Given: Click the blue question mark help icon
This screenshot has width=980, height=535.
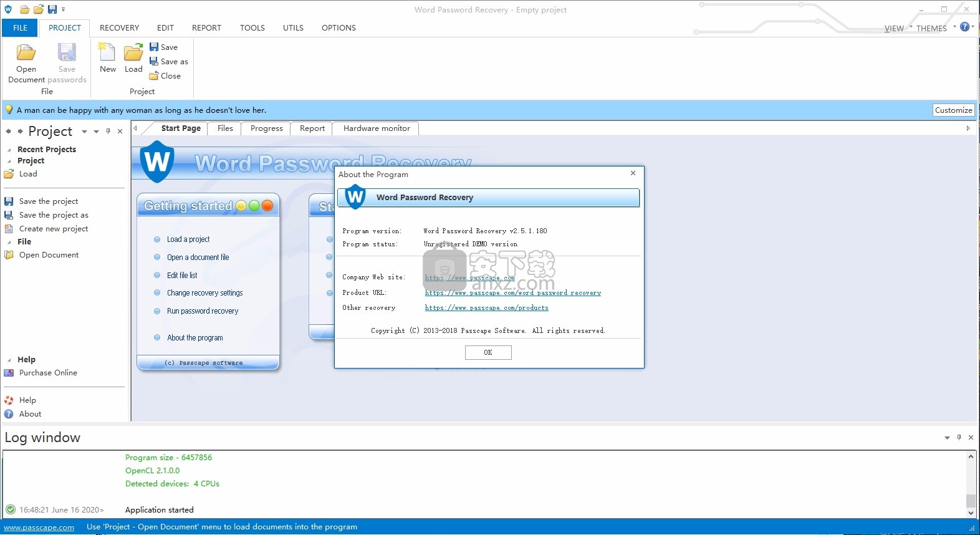Looking at the screenshot, I should 965,27.
